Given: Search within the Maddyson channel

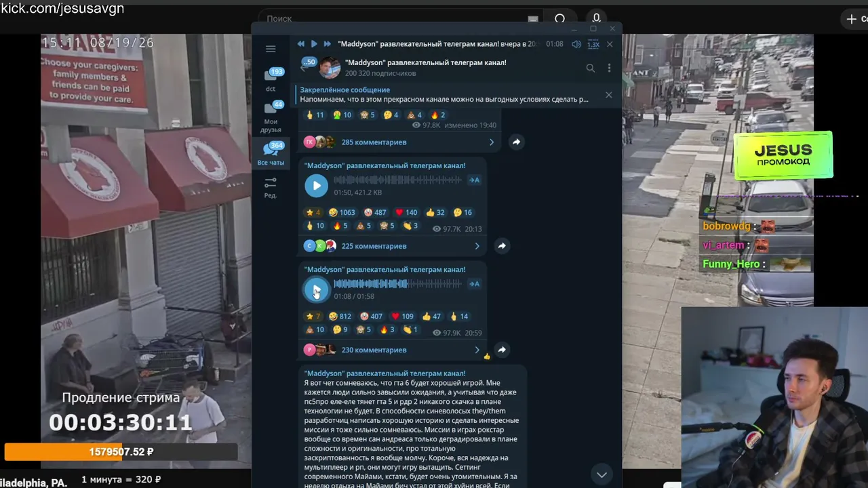Looking at the screenshot, I should pos(591,68).
